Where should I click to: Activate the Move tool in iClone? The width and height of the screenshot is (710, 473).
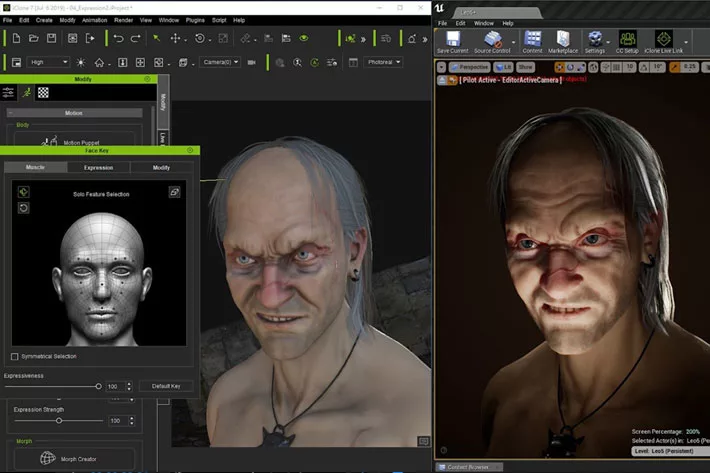pos(175,38)
